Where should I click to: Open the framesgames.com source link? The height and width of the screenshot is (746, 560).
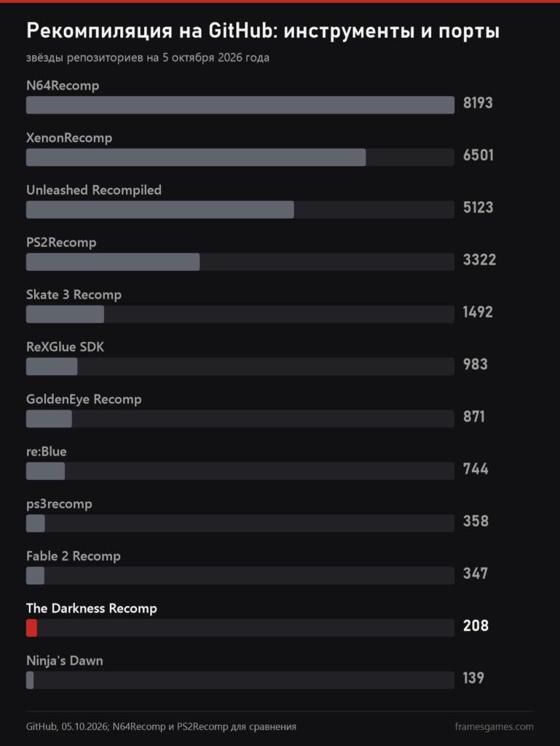point(494,726)
